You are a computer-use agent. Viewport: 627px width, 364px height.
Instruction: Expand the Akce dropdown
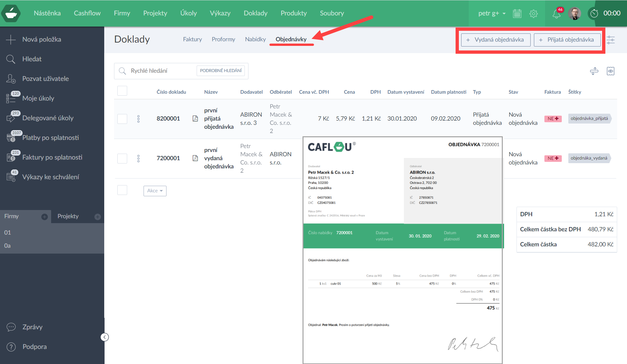coord(155,191)
